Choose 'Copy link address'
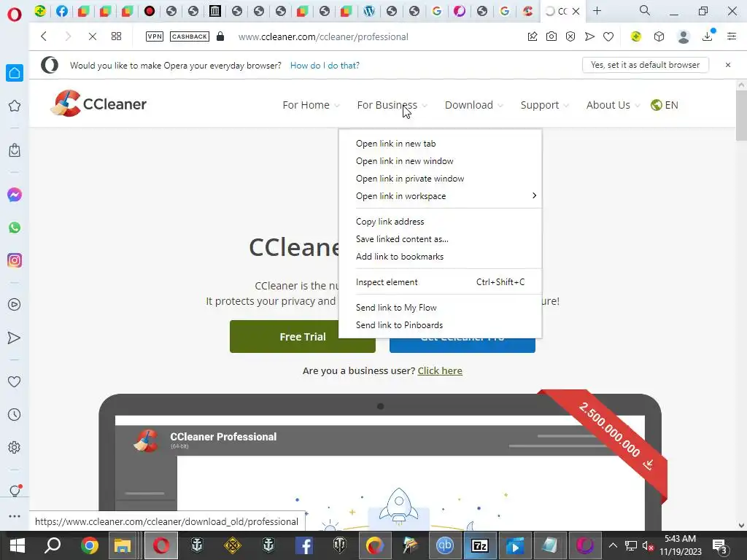Image resolution: width=747 pixels, height=560 pixels. pos(440,222)
